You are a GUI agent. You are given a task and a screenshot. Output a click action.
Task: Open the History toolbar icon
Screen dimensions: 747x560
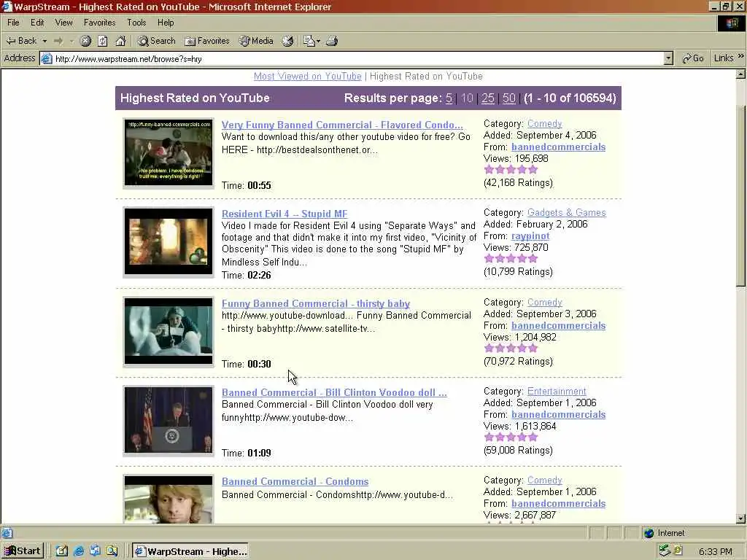coord(287,41)
